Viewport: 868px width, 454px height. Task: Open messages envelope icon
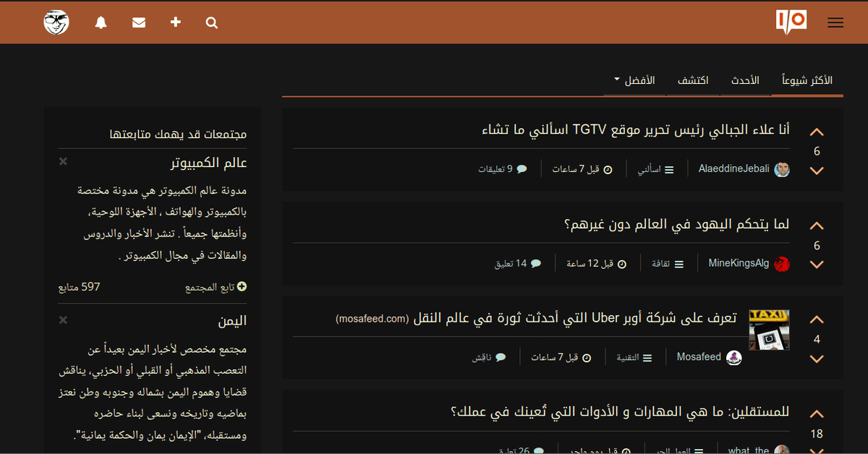coord(139,22)
